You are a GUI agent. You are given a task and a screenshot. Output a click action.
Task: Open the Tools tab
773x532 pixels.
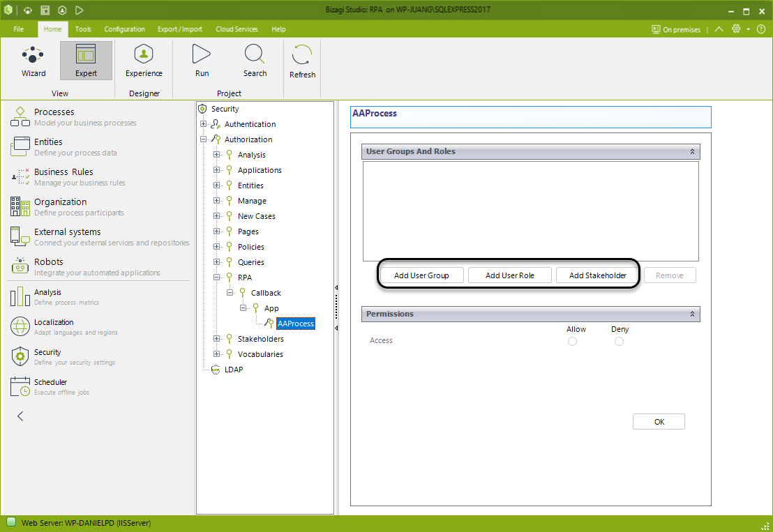tap(83, 29)
